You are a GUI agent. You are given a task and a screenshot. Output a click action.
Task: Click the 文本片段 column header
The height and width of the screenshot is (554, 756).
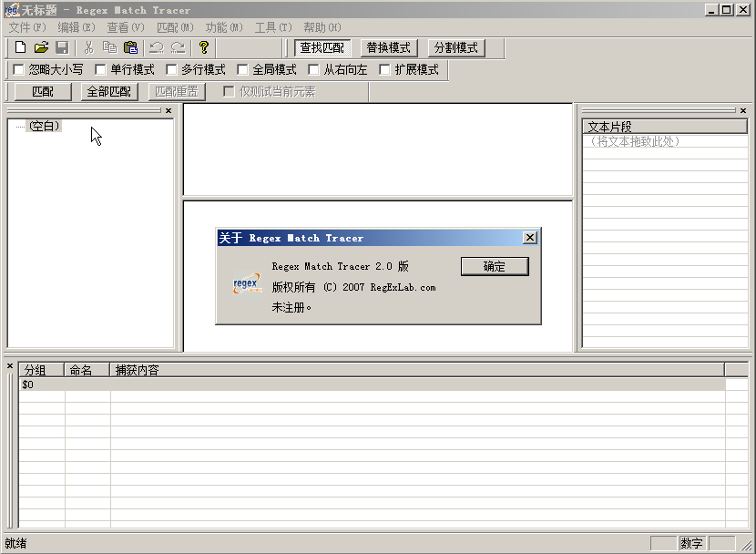[665, 127]
